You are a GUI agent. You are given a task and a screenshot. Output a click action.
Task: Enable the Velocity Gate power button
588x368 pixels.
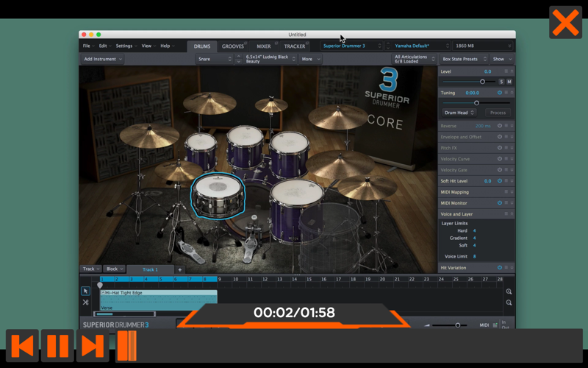[500, 170]
